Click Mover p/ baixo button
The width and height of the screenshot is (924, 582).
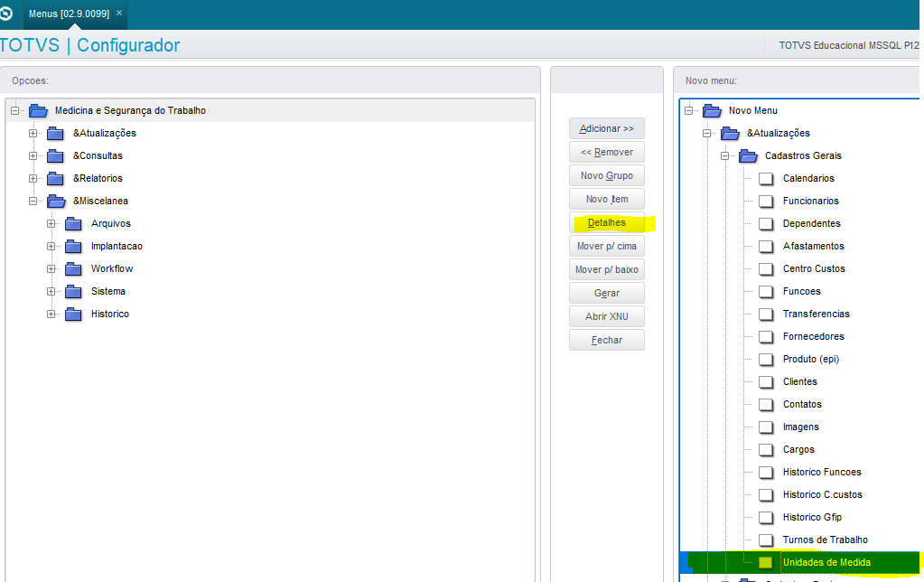[x=606, y=269]
